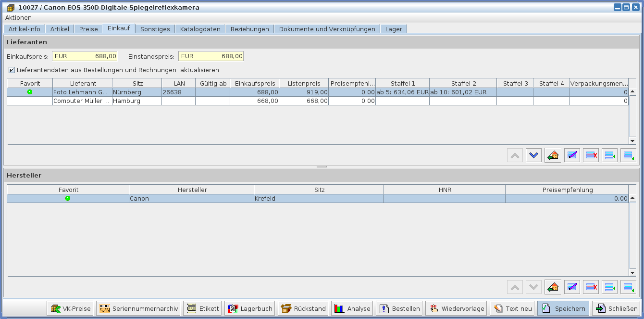The width and height of the screenshot is (644, 319).
Task: Open Seriennummernarchiv from bottom toolbar
Action: 138,308
